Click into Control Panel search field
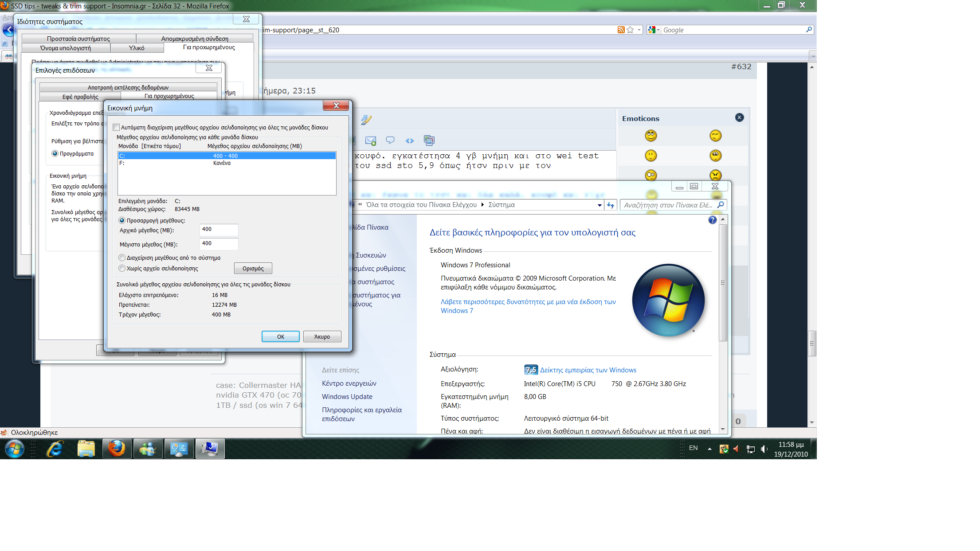This screenshot has height=551, width=980. click(x=668, y=205)
